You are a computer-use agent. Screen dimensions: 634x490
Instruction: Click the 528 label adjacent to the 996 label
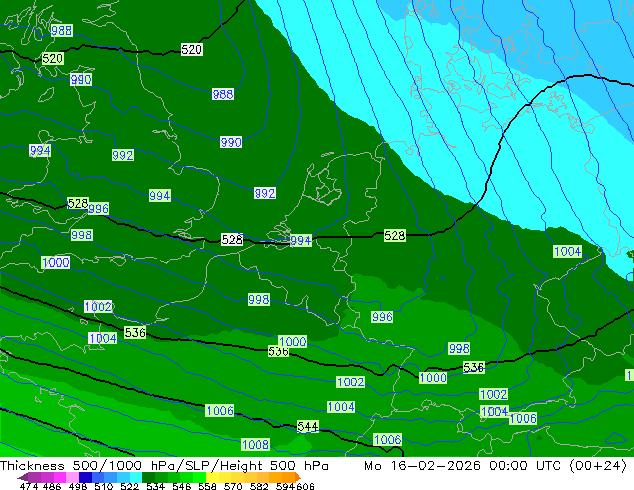(78, 203)
